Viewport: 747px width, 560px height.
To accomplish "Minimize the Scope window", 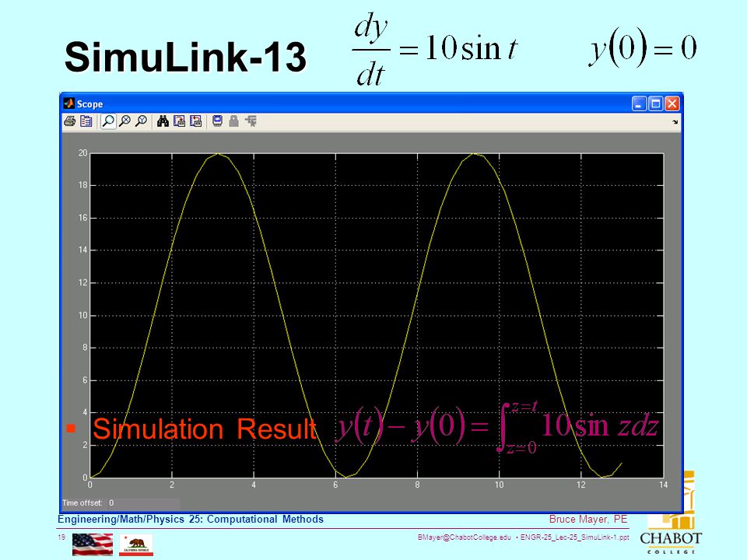I will click(639, 103).
